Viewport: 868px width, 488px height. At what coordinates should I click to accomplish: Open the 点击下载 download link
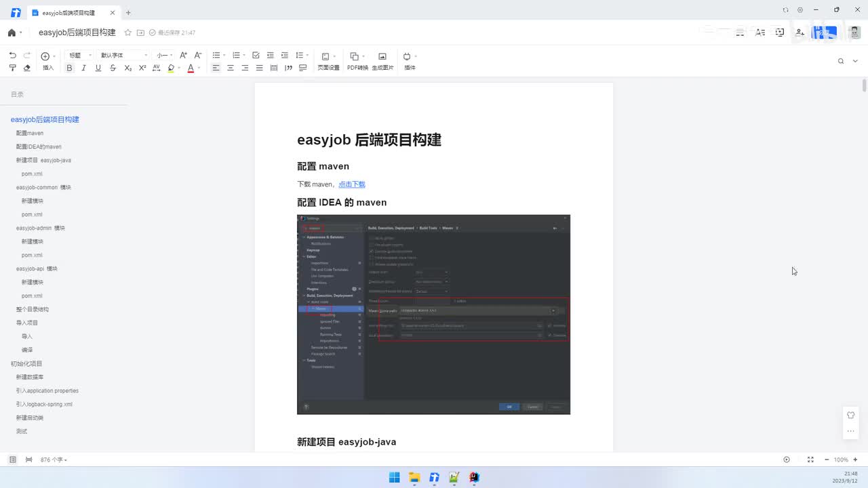[352, 184]
